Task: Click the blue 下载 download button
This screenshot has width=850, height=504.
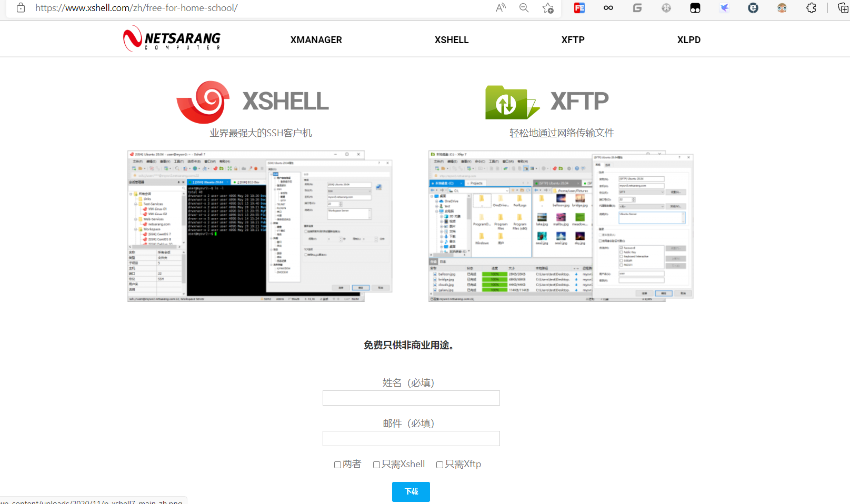Action: [x=411, y=492]
